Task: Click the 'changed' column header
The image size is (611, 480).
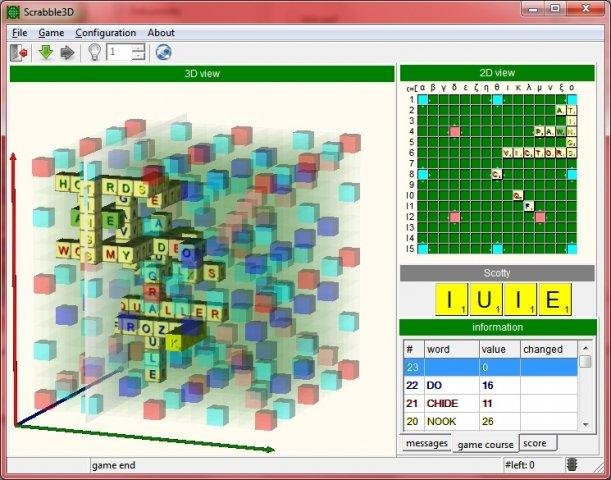Action: coord(549,349)
